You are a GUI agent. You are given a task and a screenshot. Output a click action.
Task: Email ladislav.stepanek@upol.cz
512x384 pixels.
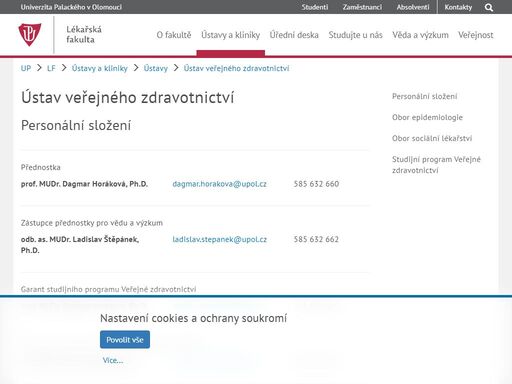219,239
